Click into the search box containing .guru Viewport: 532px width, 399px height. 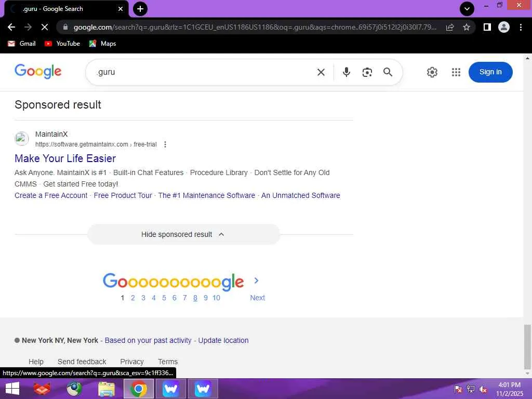(204, 72)
